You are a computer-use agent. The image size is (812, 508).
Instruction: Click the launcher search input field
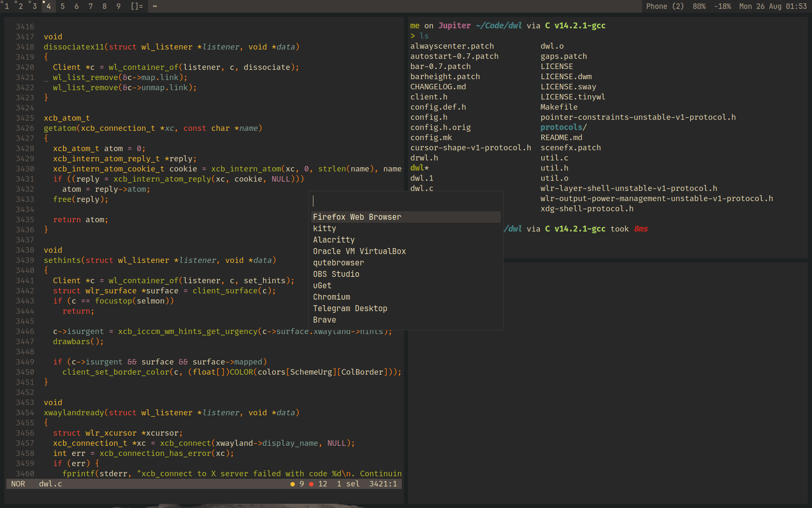coord(406,201)
